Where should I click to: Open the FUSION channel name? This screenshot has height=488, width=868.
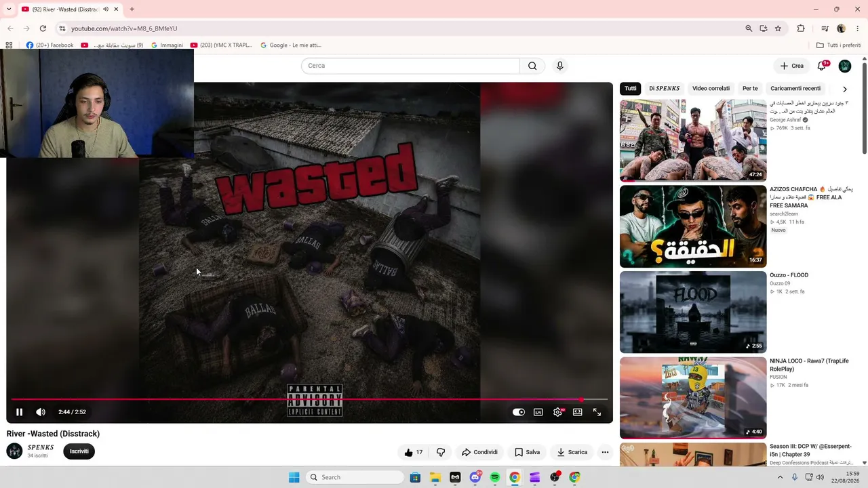(x=778, y=377)
